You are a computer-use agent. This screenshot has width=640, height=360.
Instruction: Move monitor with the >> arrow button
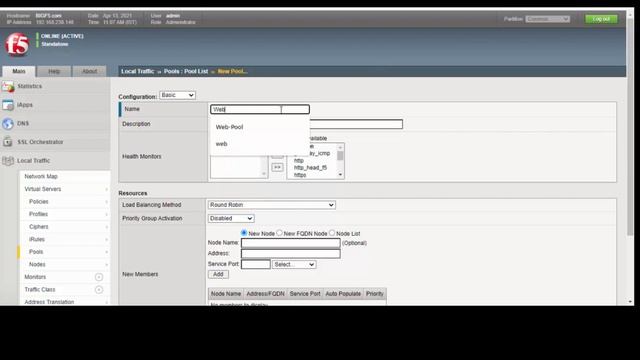click(x=277, y=167)
